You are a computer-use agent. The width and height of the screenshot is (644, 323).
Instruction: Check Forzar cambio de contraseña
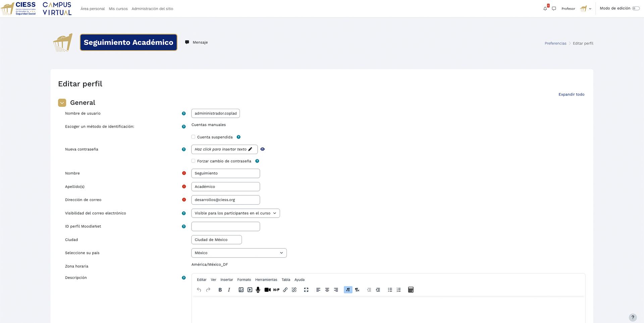point(193,161)
